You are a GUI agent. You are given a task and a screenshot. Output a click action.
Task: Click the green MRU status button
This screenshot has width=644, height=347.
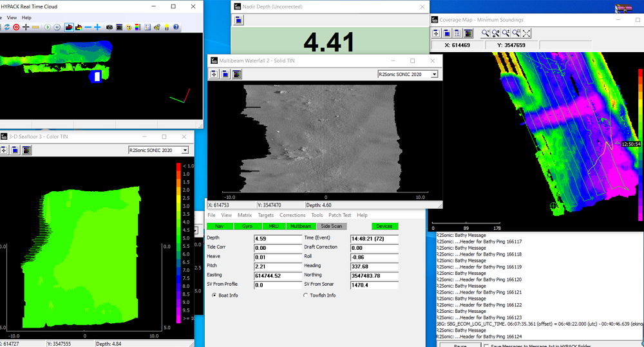click(274, 226)
